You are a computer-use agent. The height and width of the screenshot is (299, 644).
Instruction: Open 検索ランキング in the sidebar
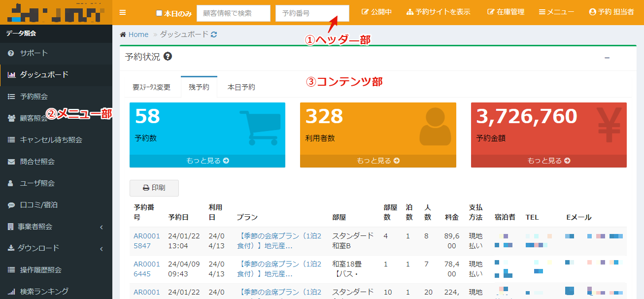click(56, 291)
